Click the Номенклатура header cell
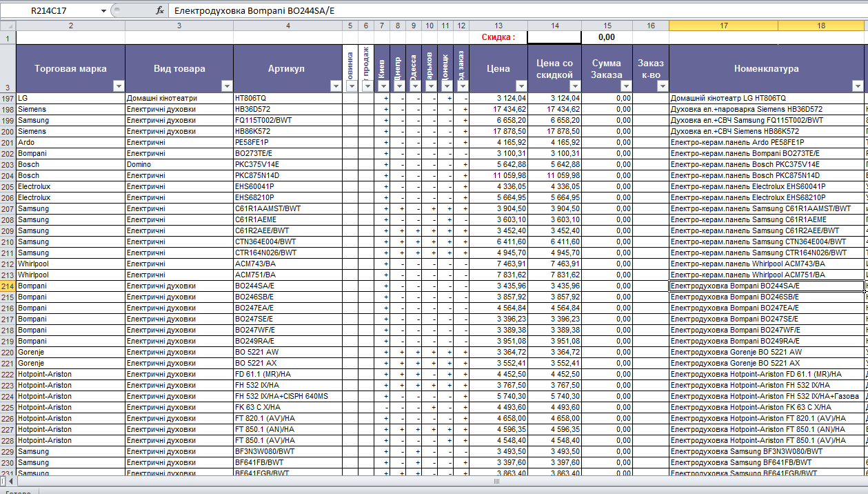This screenshot has height=494, width=868. click(x=766, y=68)
